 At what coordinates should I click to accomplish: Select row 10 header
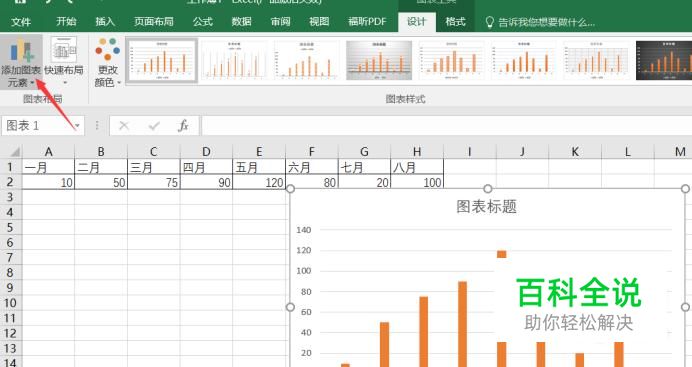tap(11, 303)
